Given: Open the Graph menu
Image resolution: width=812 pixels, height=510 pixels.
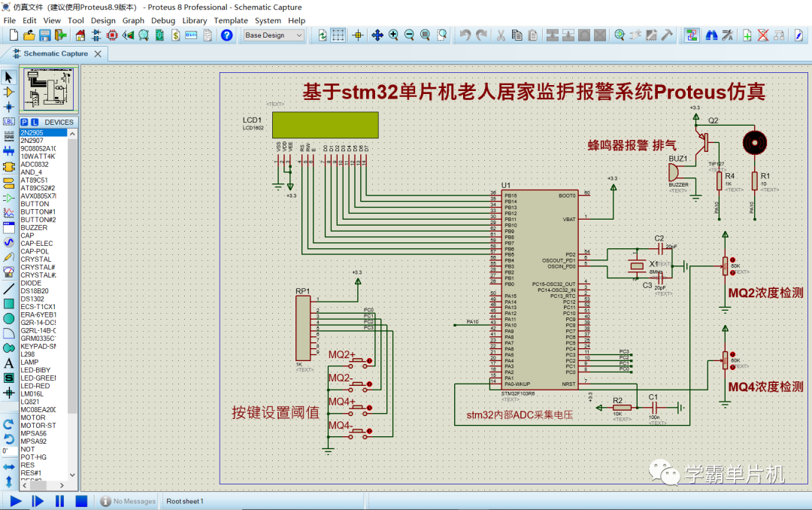Looking at the screenshot, I should (x=133, y=20).
